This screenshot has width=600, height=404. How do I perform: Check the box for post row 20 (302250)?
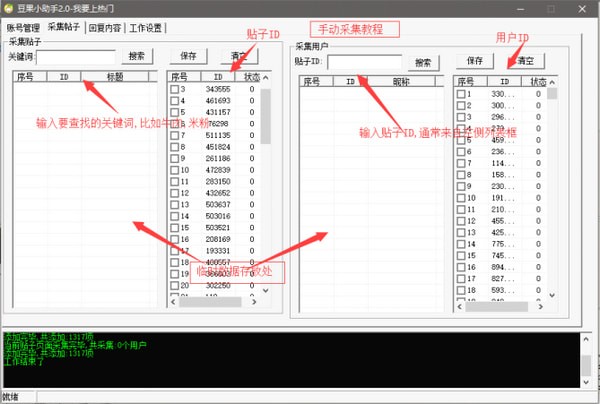point(174,285)
